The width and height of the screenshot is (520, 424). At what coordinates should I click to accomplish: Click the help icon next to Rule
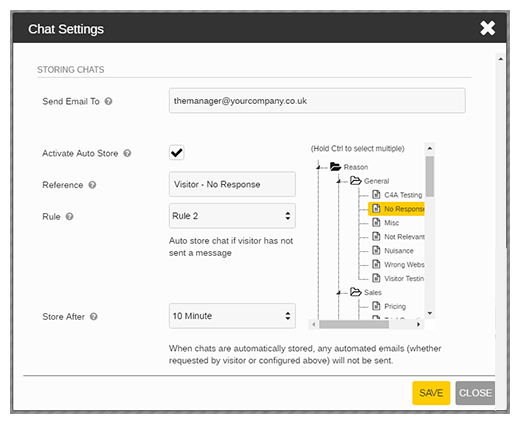pyautogui.click(x=69, y=217)
